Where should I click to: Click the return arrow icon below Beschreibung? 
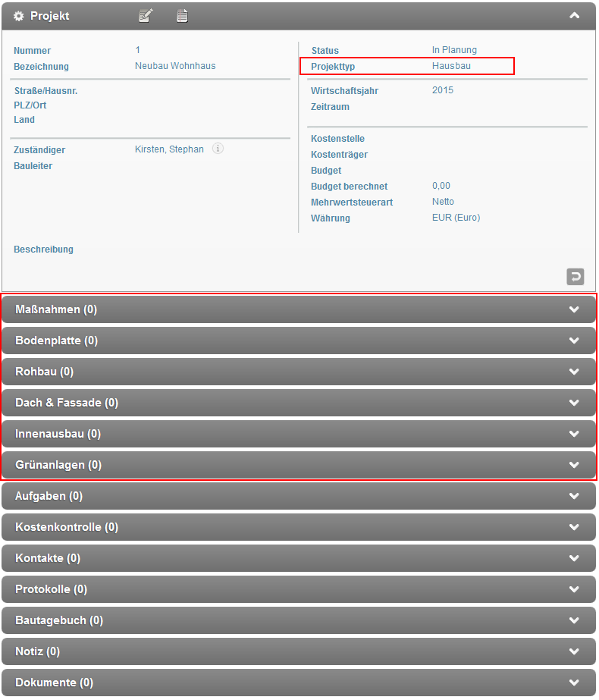[575, 277]
